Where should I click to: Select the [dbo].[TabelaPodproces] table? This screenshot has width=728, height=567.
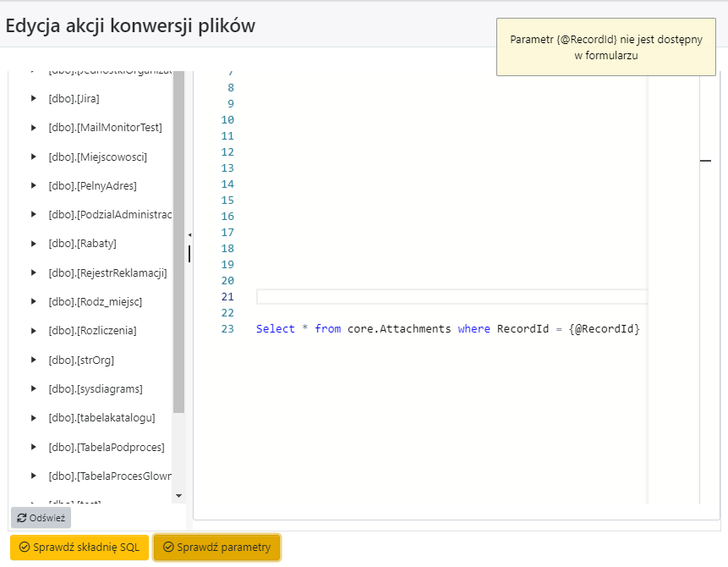click(106, 447)
